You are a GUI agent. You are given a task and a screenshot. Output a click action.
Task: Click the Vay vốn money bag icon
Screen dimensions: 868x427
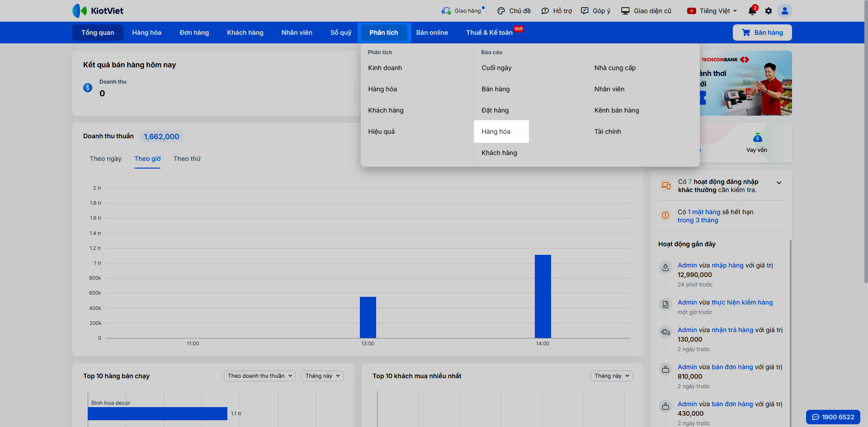coord(757,138)
